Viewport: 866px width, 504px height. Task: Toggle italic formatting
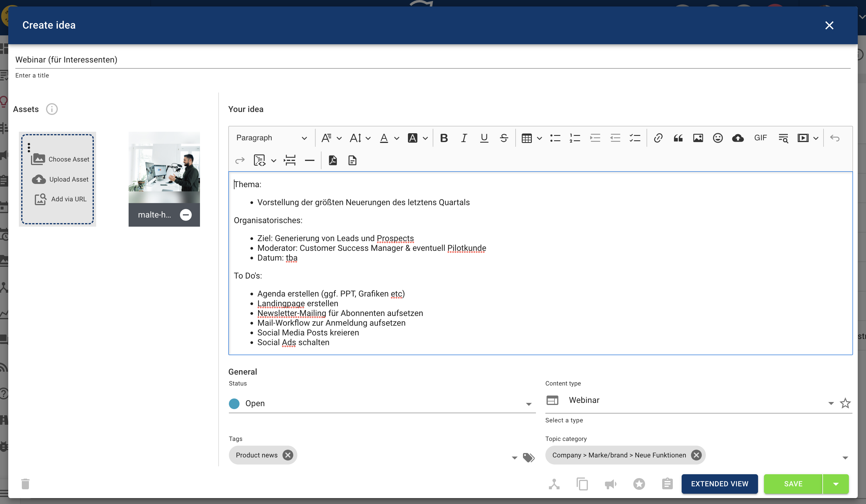click(x=464, y=138)
